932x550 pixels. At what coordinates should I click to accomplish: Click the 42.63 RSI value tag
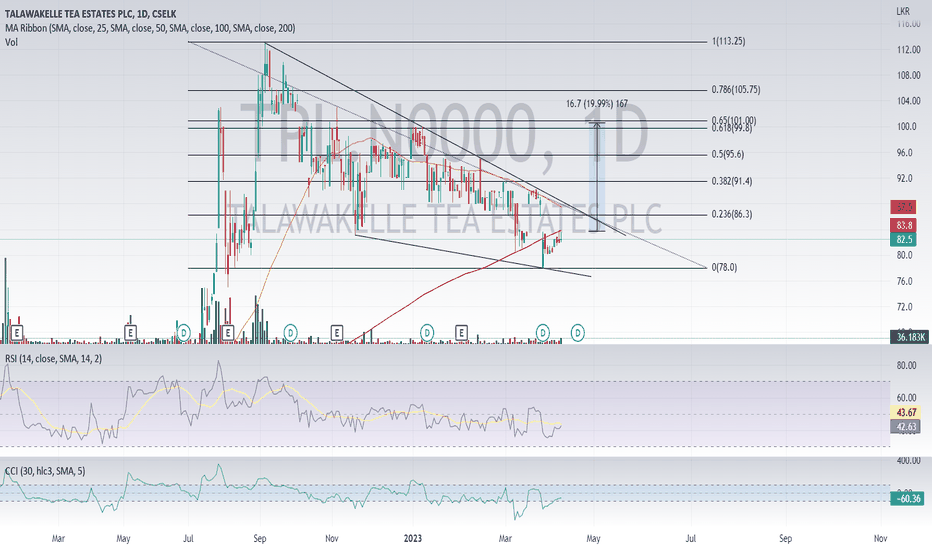(x=905, y=426)
